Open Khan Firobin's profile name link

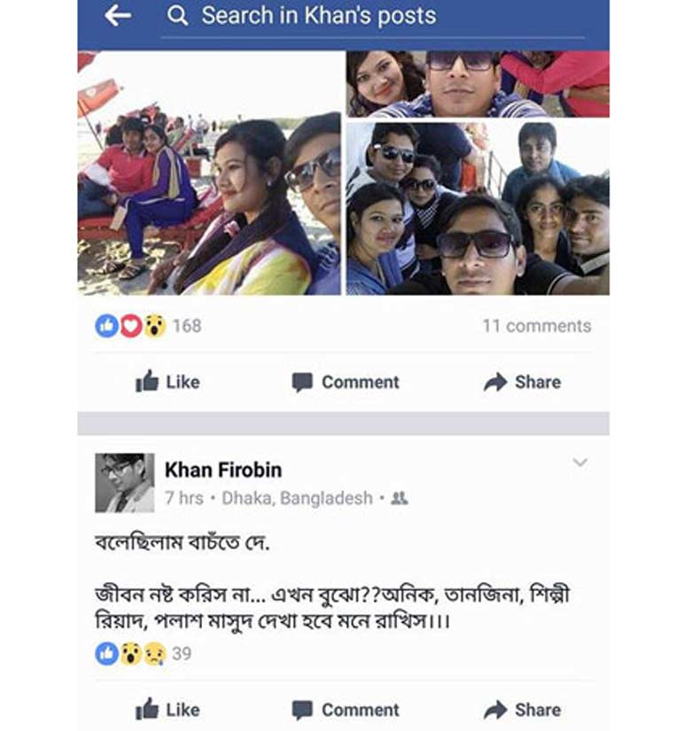(x=222, y=470)
